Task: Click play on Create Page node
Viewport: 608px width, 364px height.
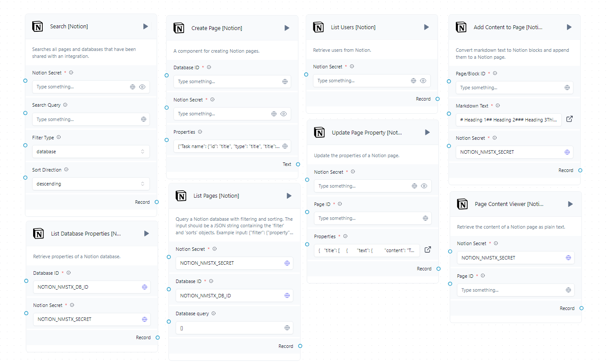Action: [x=287, y=28]
